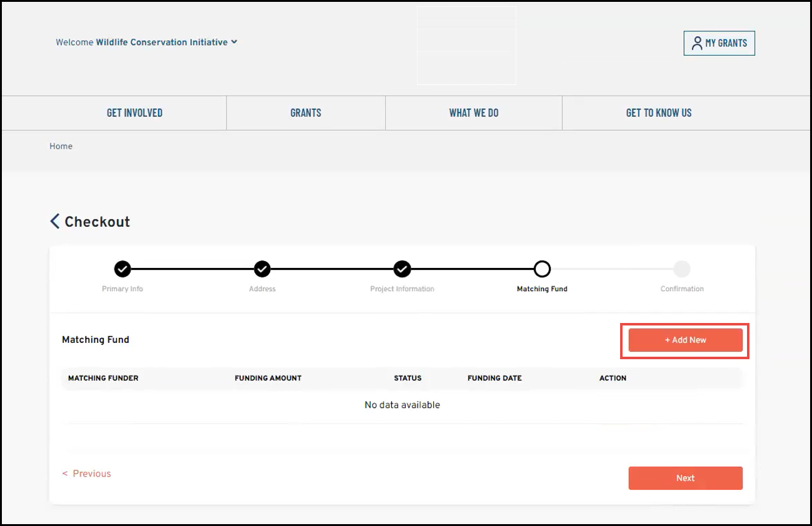The width and height of the screenshot is (812, 526).
Task: Click the Primary Info completed step checkmark
Action: (x=123, y=269)
